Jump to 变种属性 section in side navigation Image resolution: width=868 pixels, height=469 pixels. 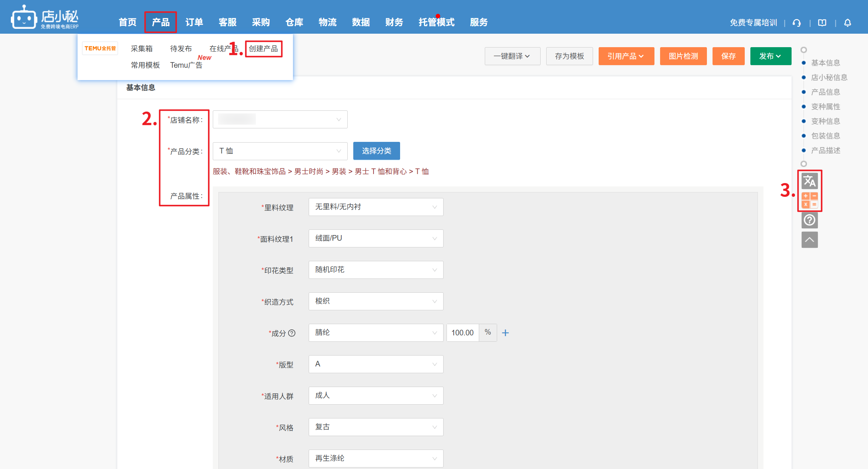(x=825, y=107)
